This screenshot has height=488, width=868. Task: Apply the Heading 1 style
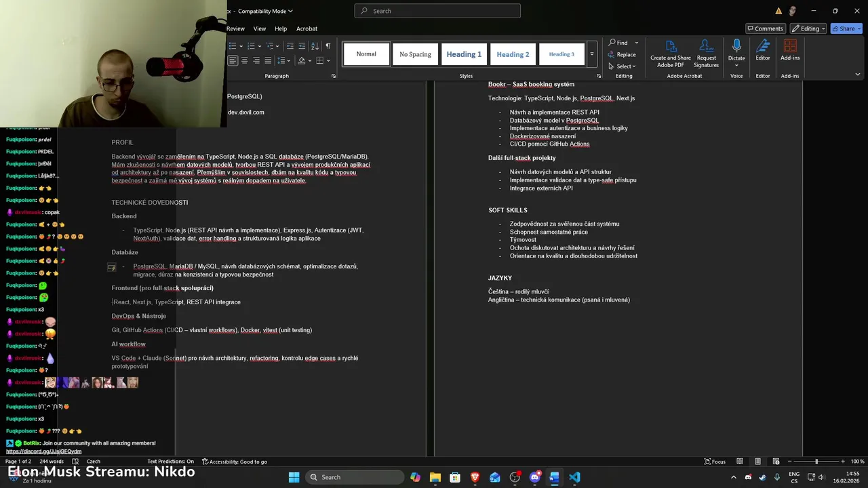464,54
